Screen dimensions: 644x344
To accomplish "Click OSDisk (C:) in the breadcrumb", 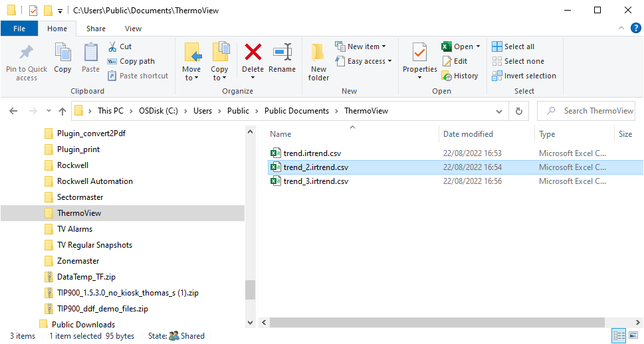I will pos(159,111).
